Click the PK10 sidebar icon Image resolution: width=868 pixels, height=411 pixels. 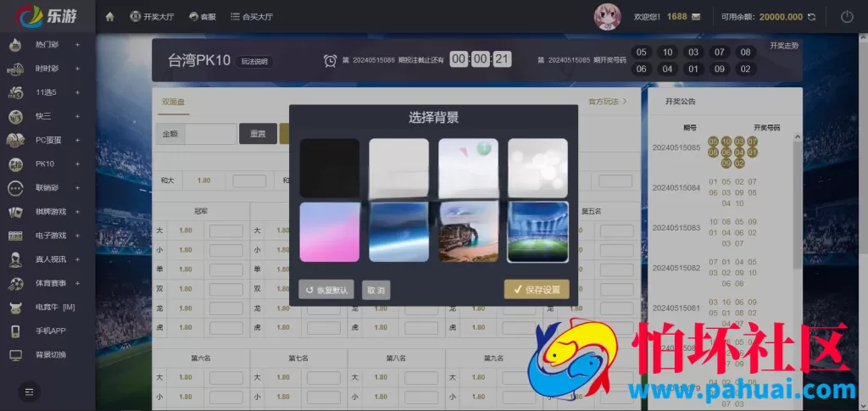tap(15, 164)
